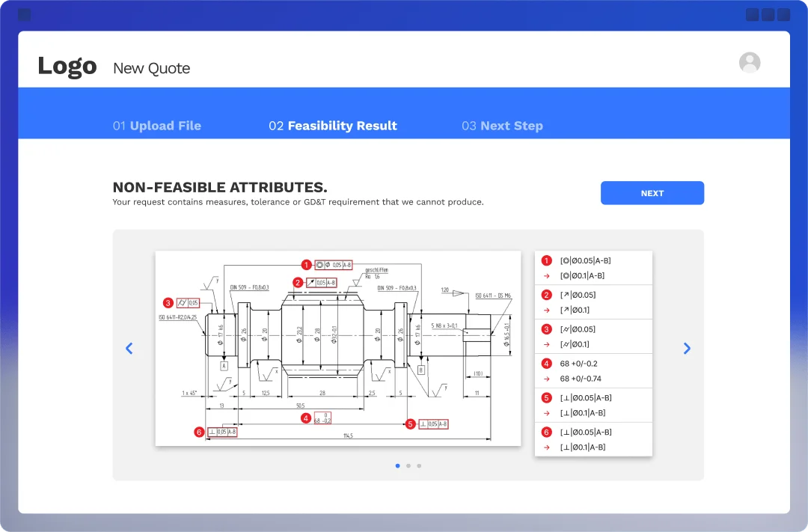
Task: Click the 'New Quote' title text
Action: 151,68
